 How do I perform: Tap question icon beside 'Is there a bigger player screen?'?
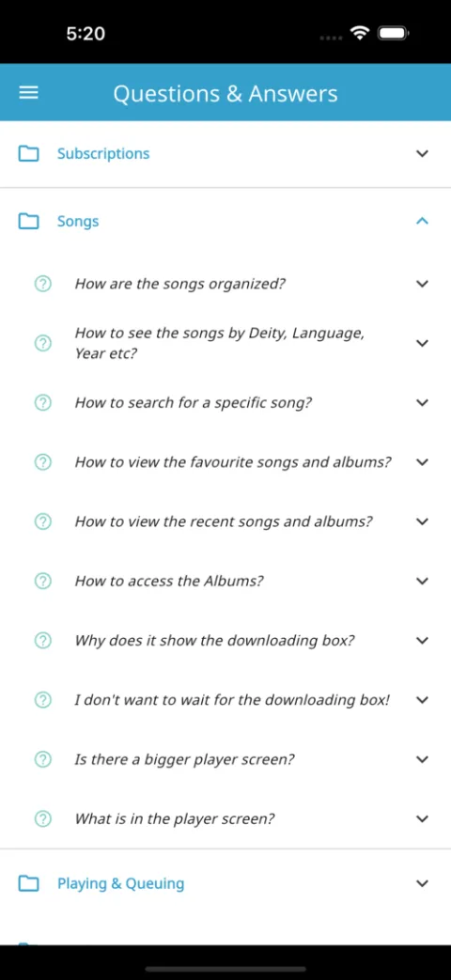tap(42, 759)
